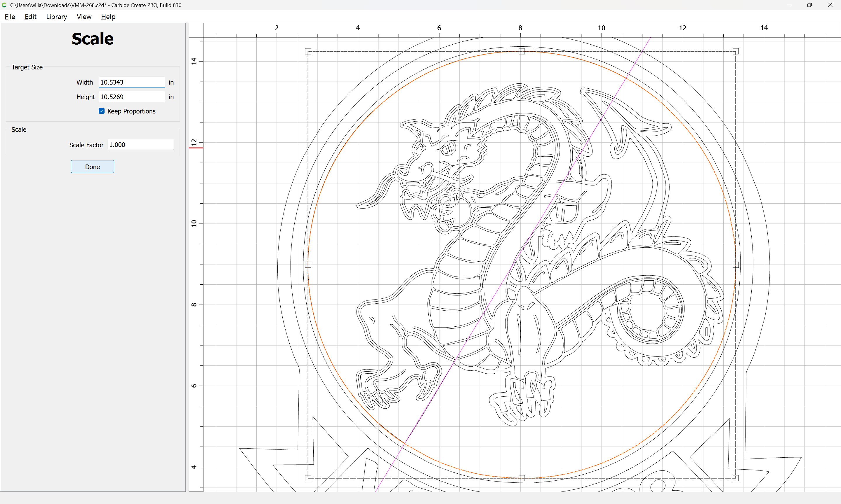Open the File menu
Image resolution: width=841 pixels, height=504 pixels.
pos(10,17)
